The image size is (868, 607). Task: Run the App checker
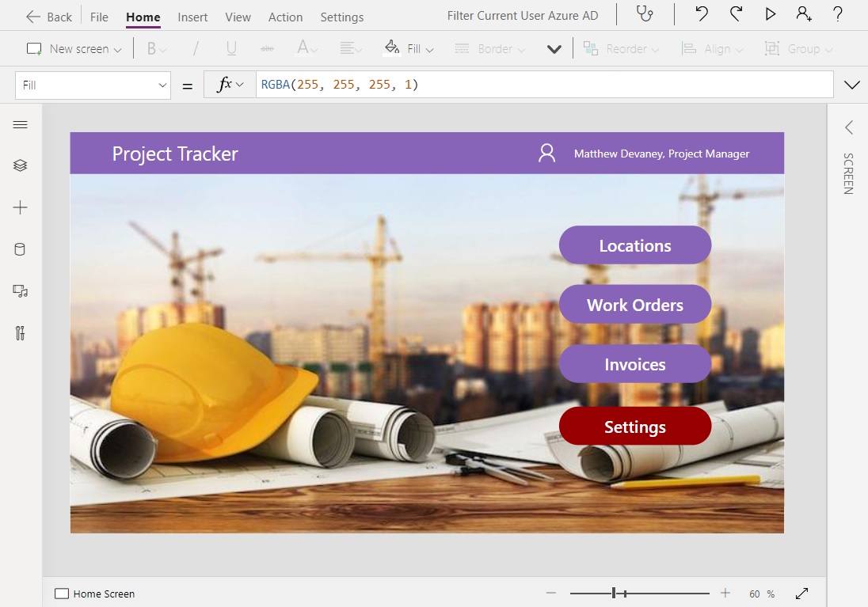645,14
